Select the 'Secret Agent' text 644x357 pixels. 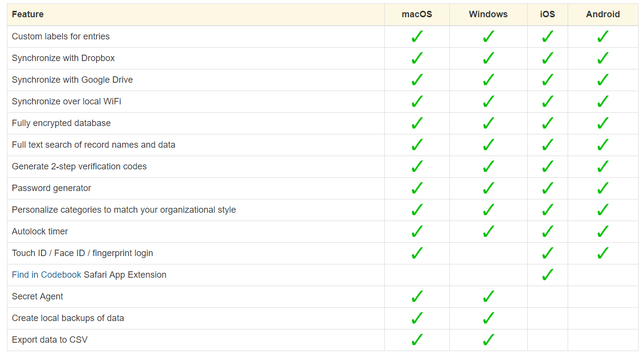point(37,296)
